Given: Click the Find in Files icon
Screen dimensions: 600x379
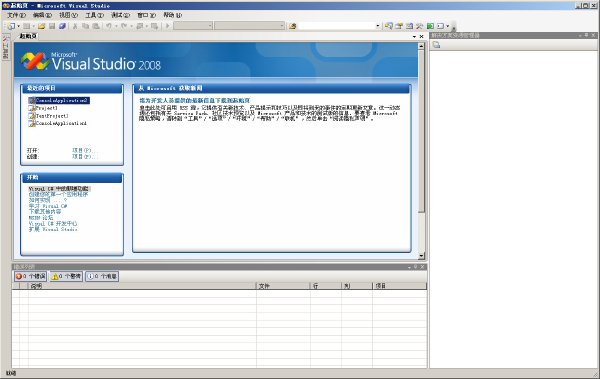Looking at the screenshot, I should [293, 26].
